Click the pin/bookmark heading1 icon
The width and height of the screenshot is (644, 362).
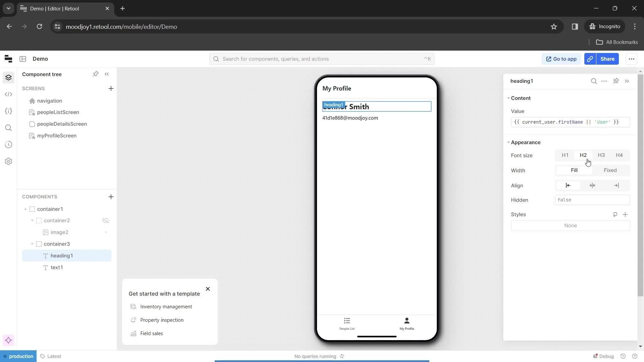(616, 81)
